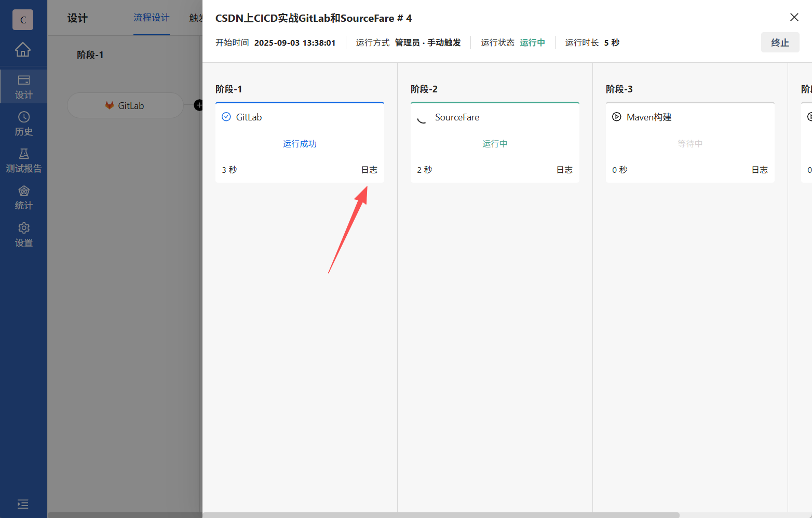Open the 设置 settings section

[23, 235]
